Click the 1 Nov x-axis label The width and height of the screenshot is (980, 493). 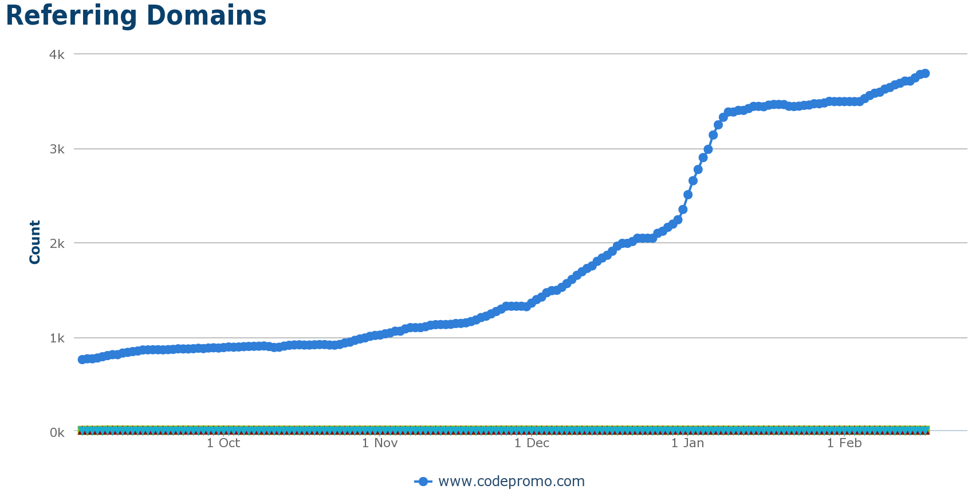(x=380, y=443)
